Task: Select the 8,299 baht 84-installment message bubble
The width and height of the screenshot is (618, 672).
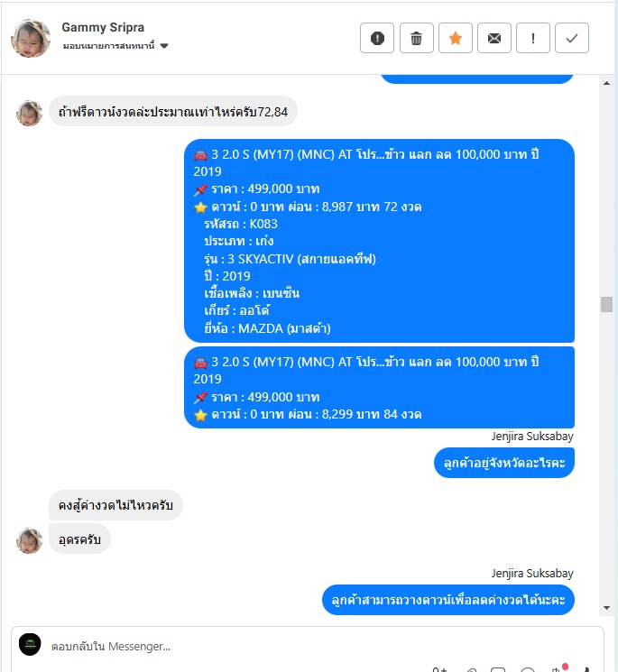Action: [x=379, y=388]
